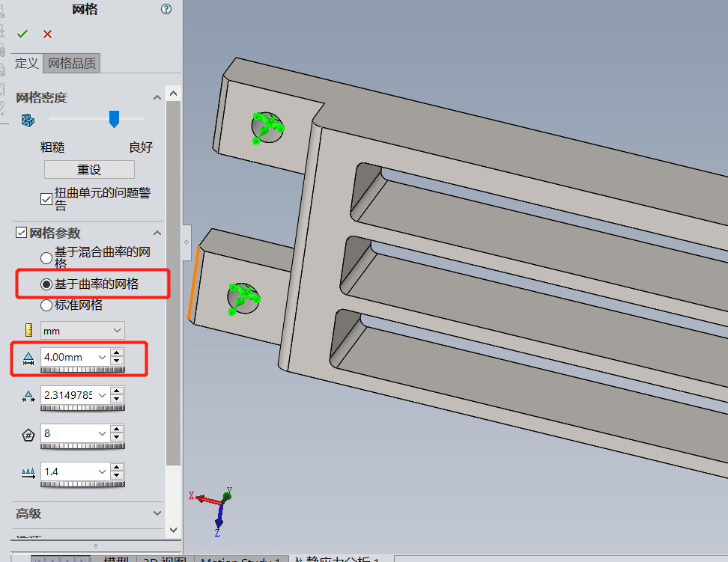Click the global element size icon
Image resolution: width=728 pixels, height=562 pixels.
click(28, 358)
